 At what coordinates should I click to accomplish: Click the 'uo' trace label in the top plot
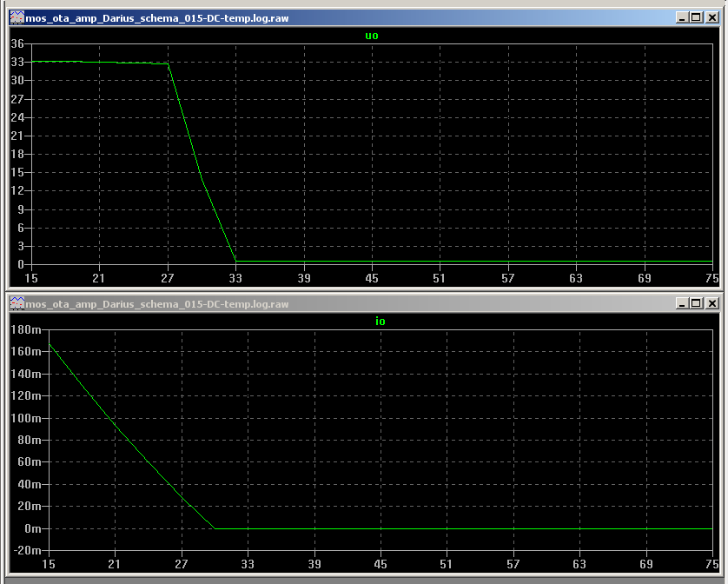pos(372,36)
